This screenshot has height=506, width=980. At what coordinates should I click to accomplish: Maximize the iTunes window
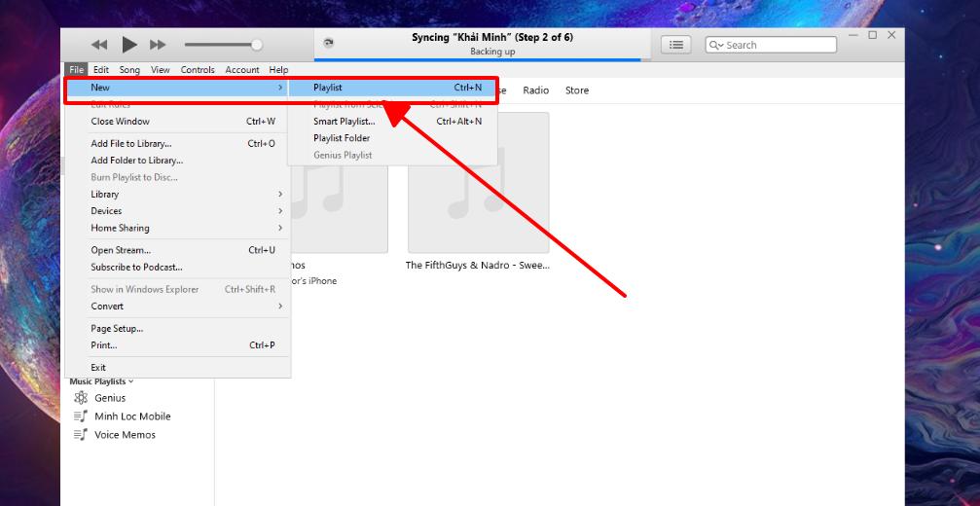click(873, 36)
